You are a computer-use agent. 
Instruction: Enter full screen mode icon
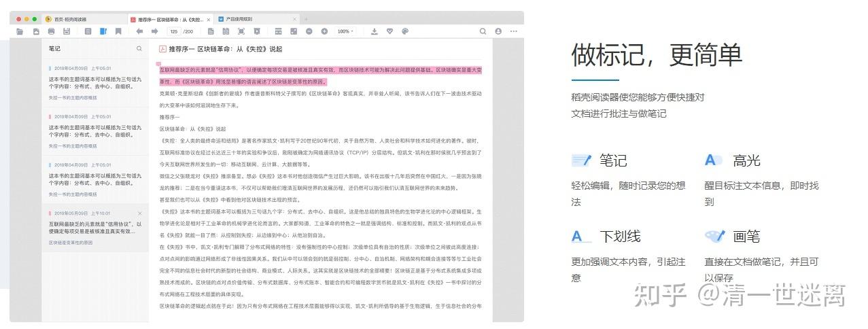click(241, 31)
